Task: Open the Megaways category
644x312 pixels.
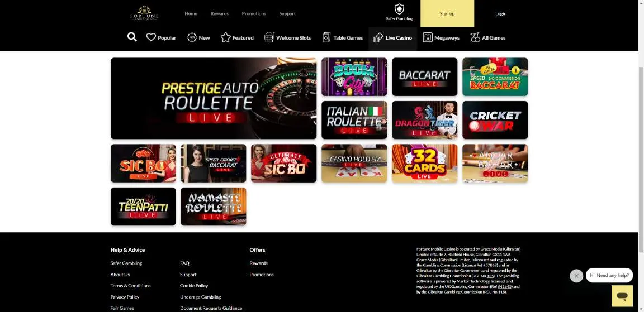Action: tap(441, 38)
